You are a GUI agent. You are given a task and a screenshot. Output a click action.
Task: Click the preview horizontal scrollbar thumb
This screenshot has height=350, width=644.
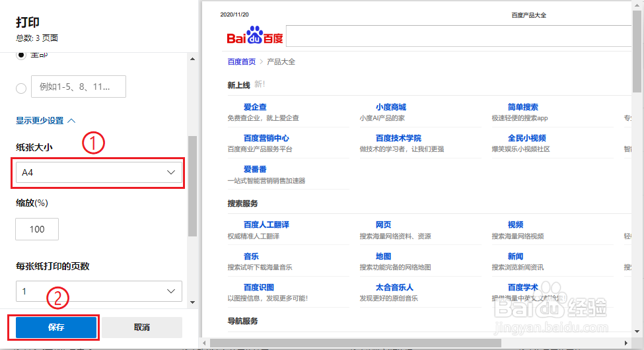(355, 343)
